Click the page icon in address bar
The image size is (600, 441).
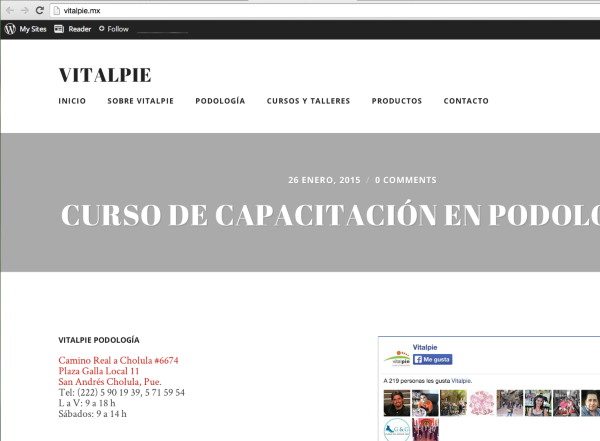coord(57,11)
